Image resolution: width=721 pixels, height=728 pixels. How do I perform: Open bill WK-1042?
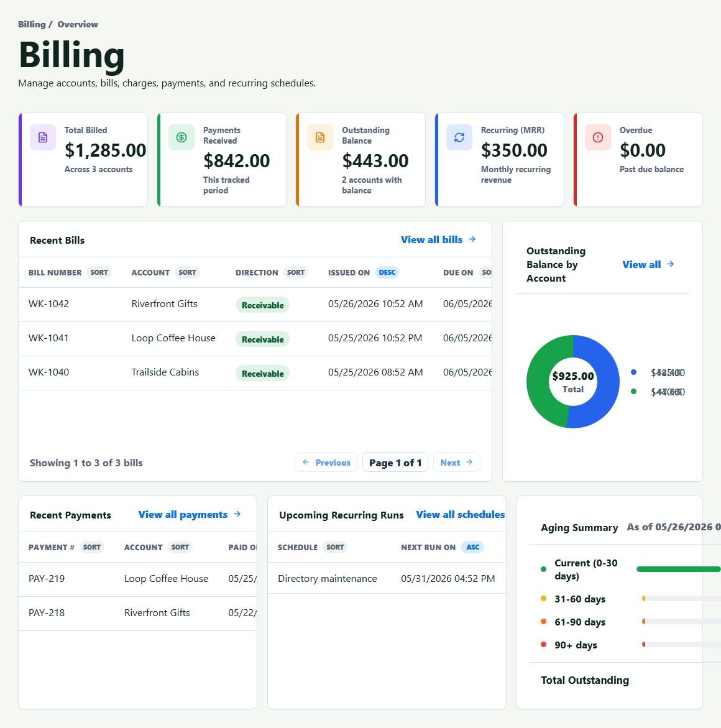48,303
